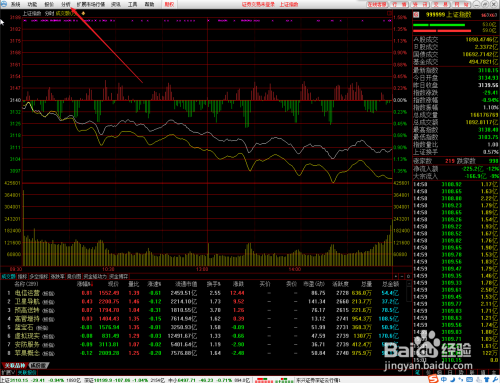
Task: Click the small red square icon at chart top-right
Action: (x=389, y=13)
